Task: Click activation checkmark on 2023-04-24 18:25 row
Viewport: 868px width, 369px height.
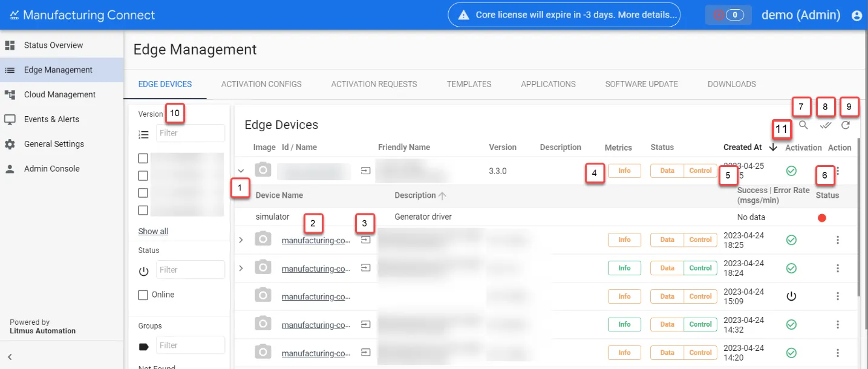Action: [x=791, y=240]
